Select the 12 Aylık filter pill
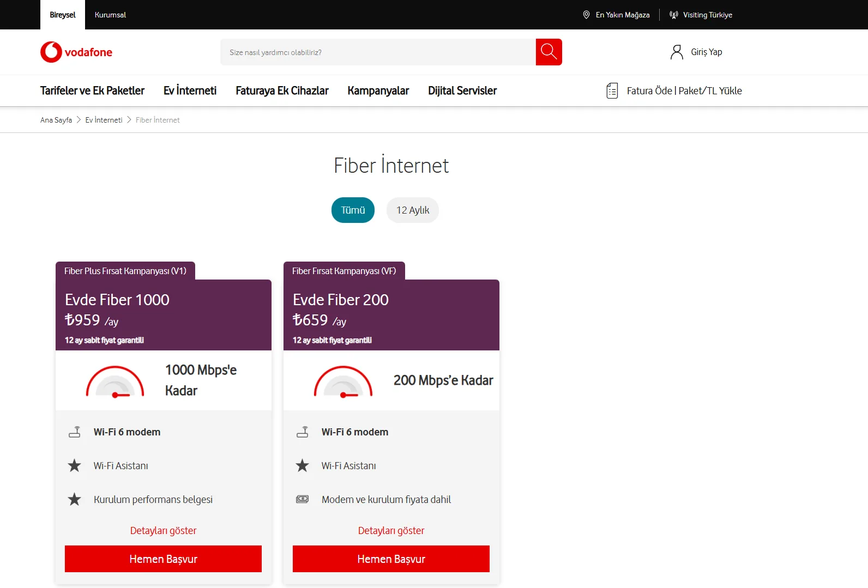 (x=413, y=210)
